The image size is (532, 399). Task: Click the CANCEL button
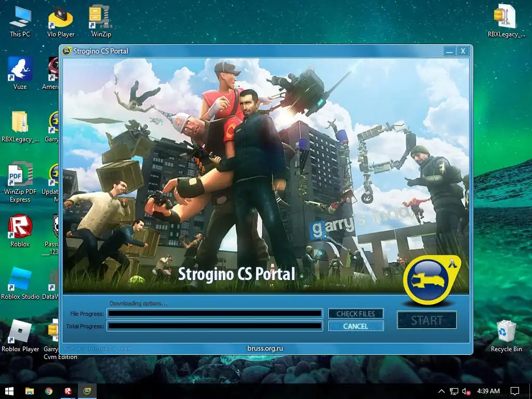pos(355,326)
